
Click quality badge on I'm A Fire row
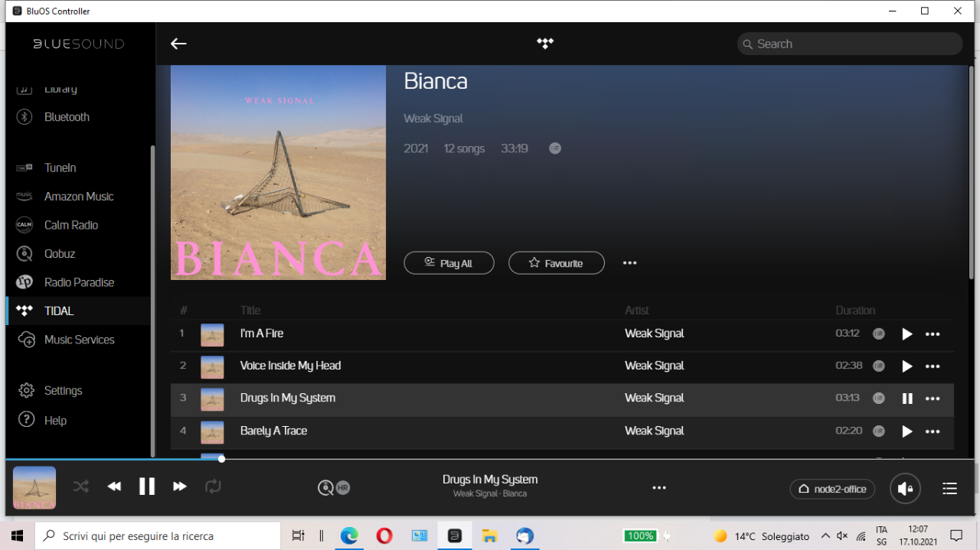click(879, 334)
